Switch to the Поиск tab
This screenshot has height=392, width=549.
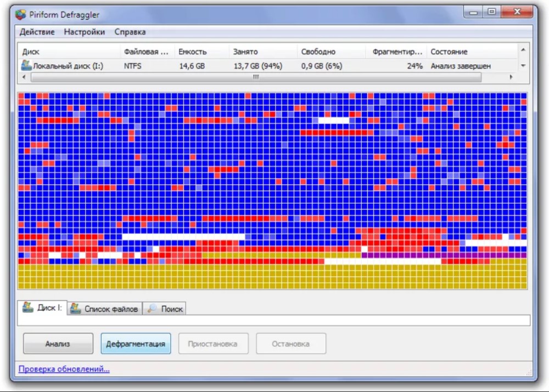tap(171, 309)
